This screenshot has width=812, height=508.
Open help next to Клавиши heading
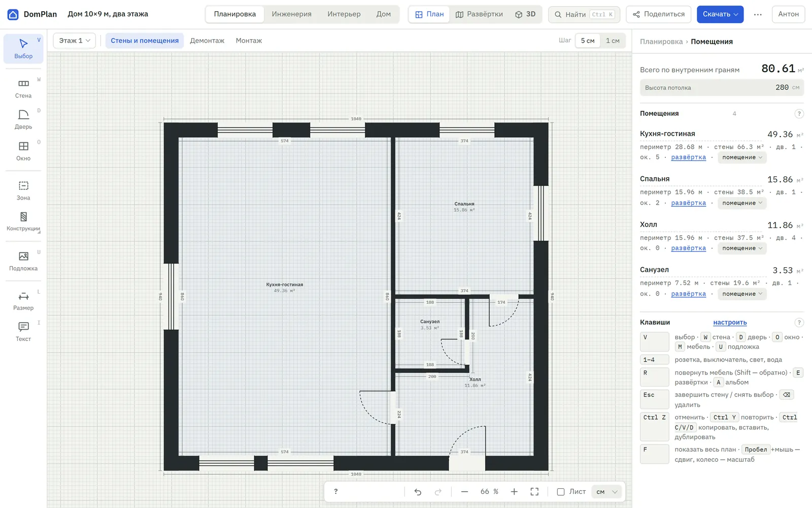(x=799, y=323)
